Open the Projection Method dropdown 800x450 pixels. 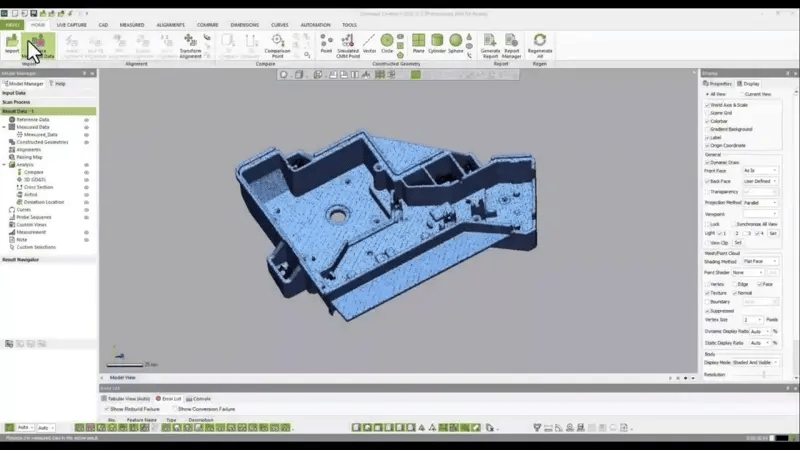[x=760, y=203]
